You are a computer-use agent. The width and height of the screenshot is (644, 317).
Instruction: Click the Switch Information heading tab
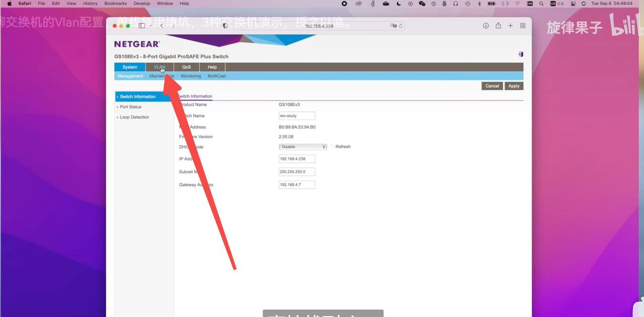(x=195, y=96)
